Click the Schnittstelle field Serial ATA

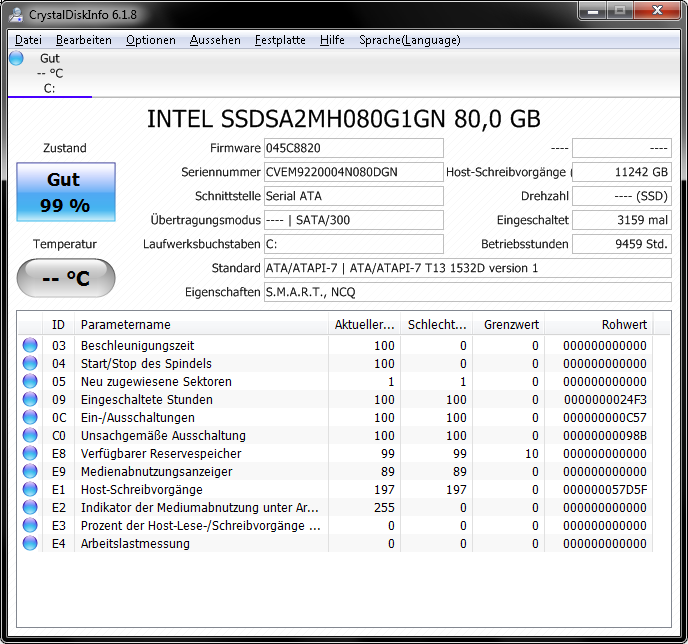[354, 196]
